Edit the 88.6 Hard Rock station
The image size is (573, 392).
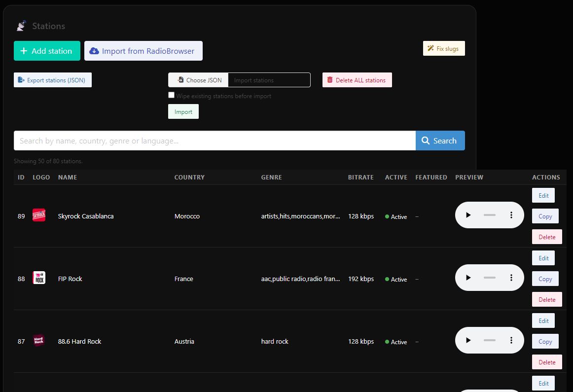543,321
